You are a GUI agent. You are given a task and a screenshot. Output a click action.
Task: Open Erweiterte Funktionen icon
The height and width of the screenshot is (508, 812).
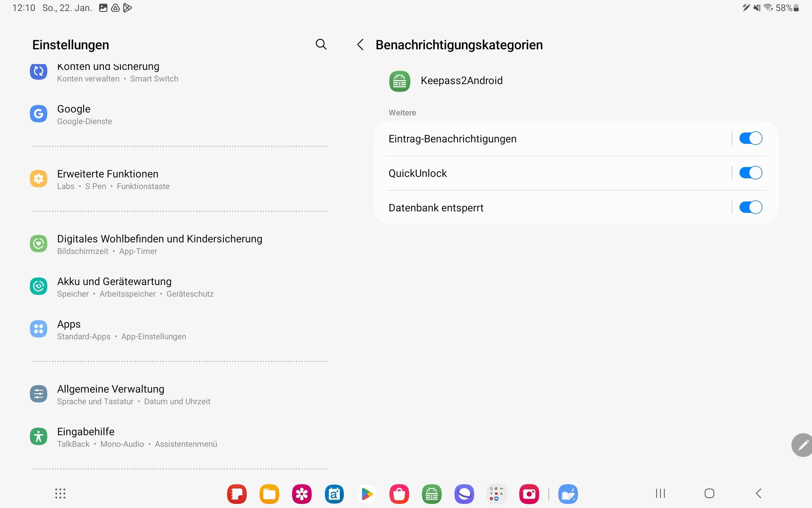coord(38,179)
